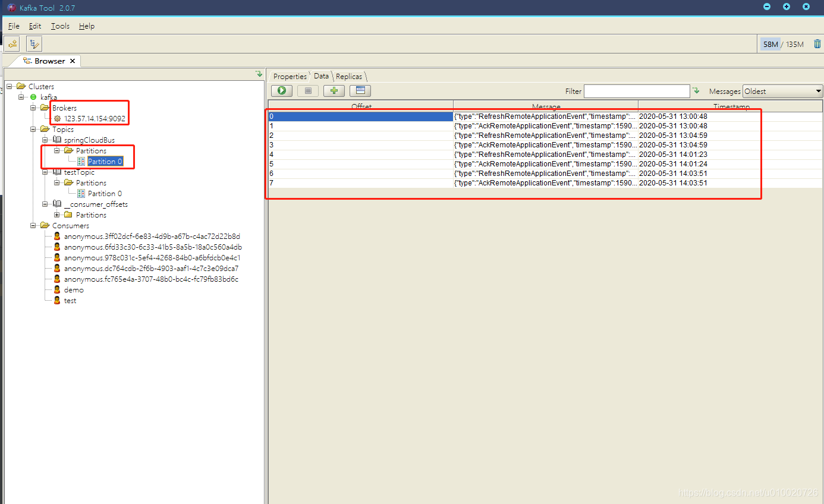Click the __consumer_offsets topic book icon

pyautogui.click(x=57, y=204)
